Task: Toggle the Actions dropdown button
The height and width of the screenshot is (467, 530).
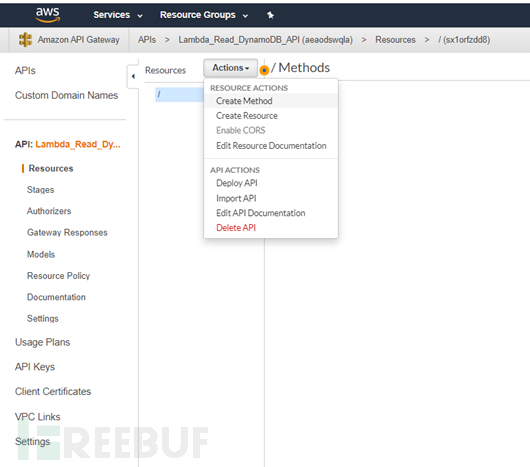Action: [x=231, y=68]
